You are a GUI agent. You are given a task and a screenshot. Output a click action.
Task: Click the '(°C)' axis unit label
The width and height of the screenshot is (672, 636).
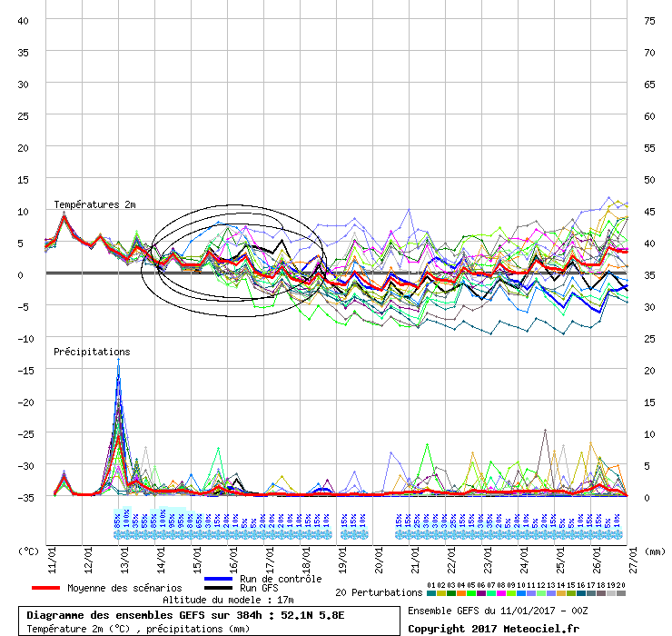(28, 552)
